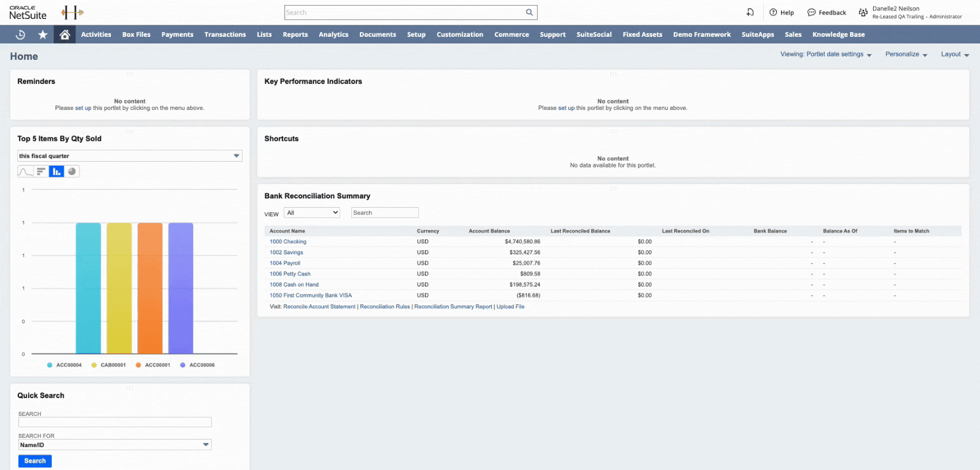The width and height of the screenshot is (980, 470).
Task: Expand the Portlet date settings menu
Action: 826,54
